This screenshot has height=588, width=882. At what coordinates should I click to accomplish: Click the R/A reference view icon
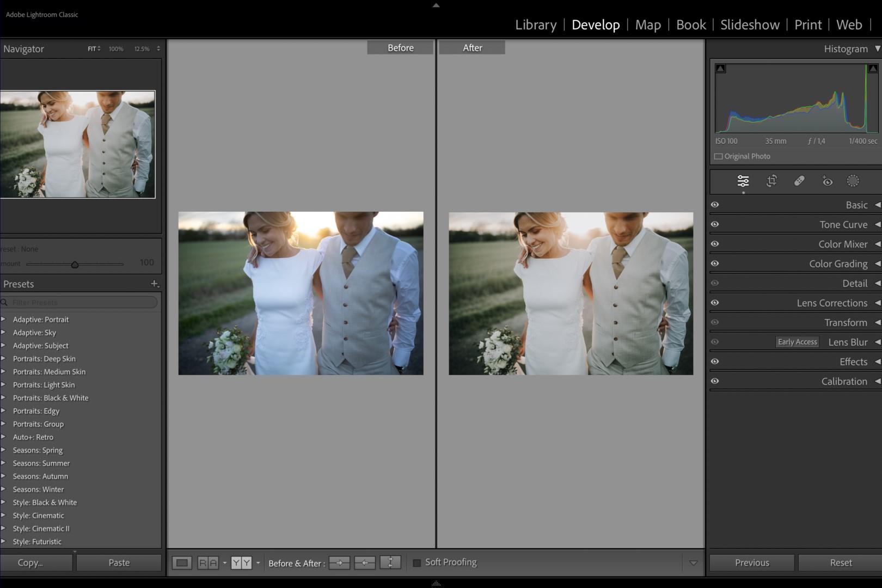pos(208,563)
